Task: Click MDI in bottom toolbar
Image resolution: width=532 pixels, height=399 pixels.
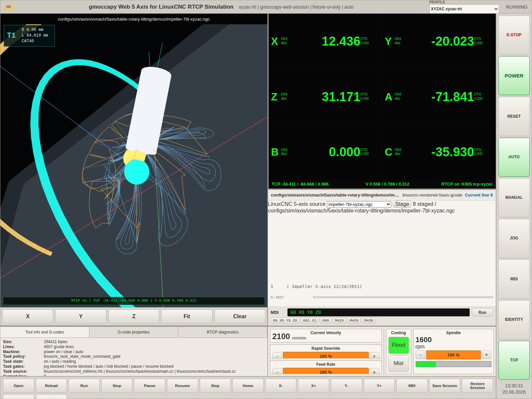Action: pyautogui.click(x=412, y=386)
